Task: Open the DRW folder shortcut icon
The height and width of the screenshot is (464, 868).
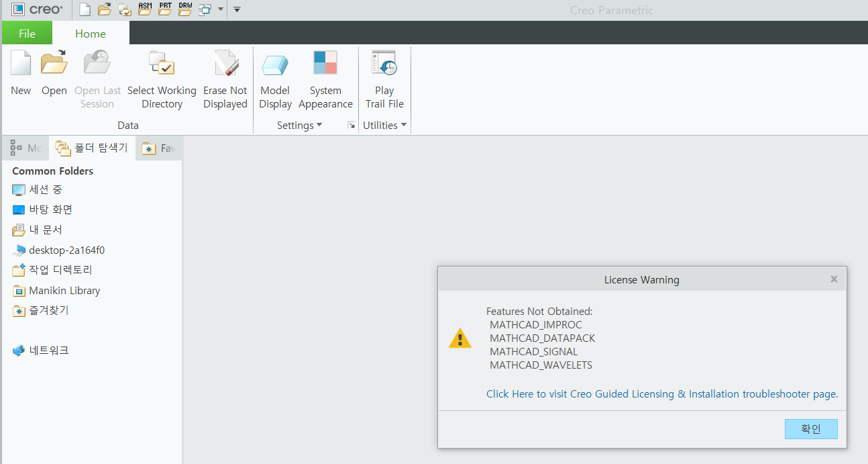Action: point(185,9)
